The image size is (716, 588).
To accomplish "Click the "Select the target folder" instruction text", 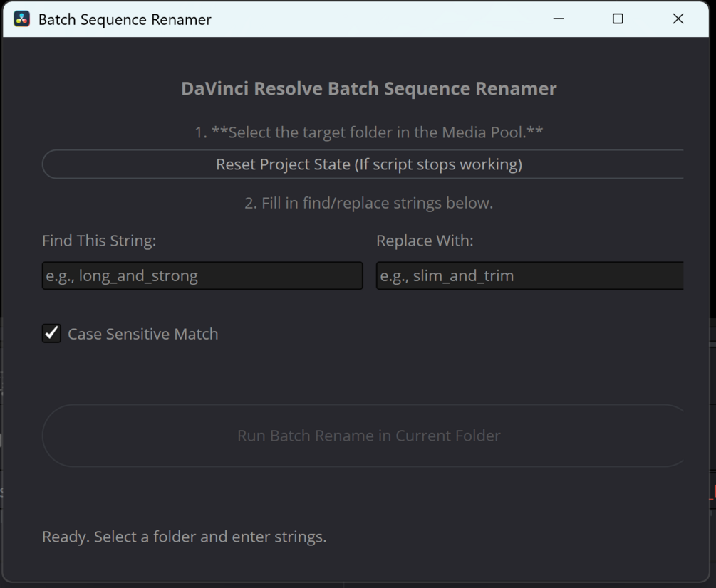I will click(368, 132).
